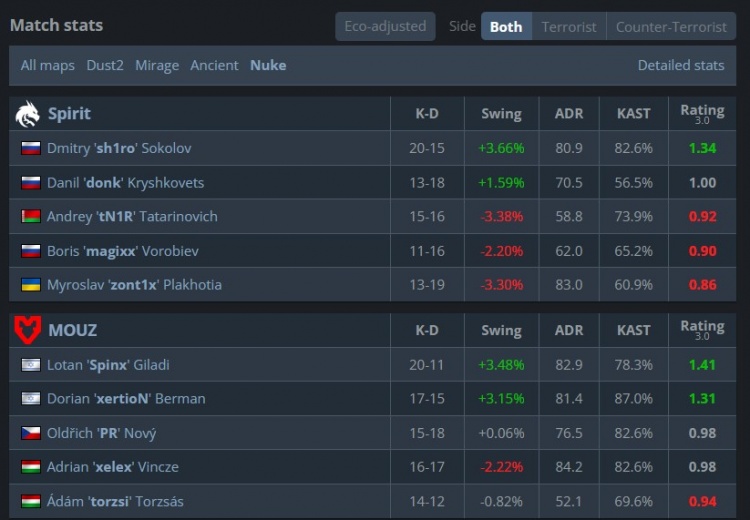Viewport: 750px width, 520px height.
Task: Click the Israel flag beside Spinx
Action: [31, 365]
